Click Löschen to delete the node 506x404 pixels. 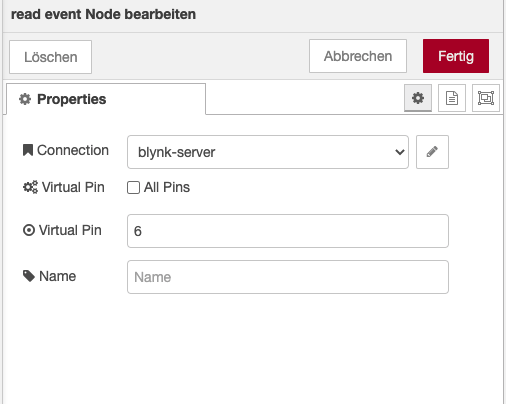tap(50, 57)
